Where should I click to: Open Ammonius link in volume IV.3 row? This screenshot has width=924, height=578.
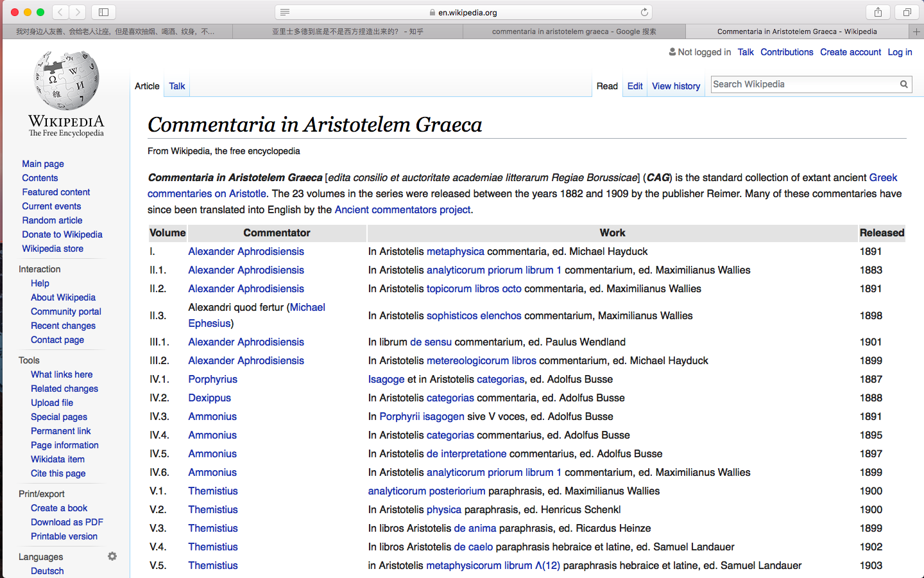212,416
